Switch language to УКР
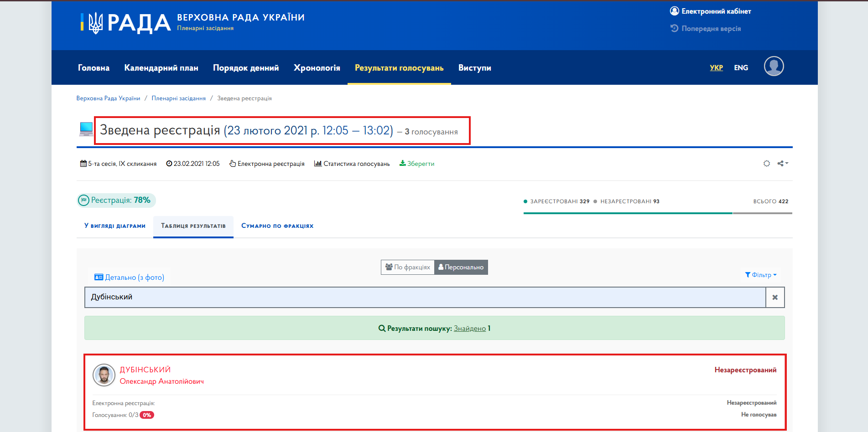868x432 pixels. (716, 67)
